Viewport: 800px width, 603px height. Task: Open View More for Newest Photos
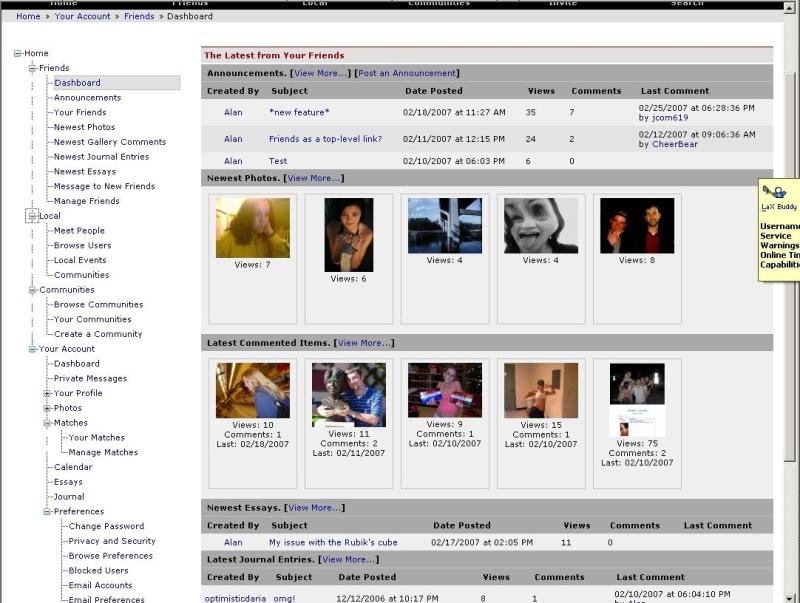click(x=314, y=178)
